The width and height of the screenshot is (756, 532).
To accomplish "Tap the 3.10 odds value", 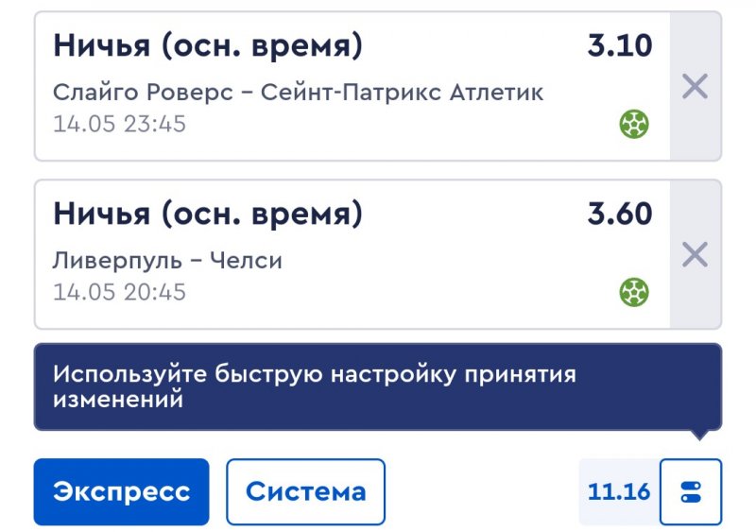I will click(x=620, y=45).
